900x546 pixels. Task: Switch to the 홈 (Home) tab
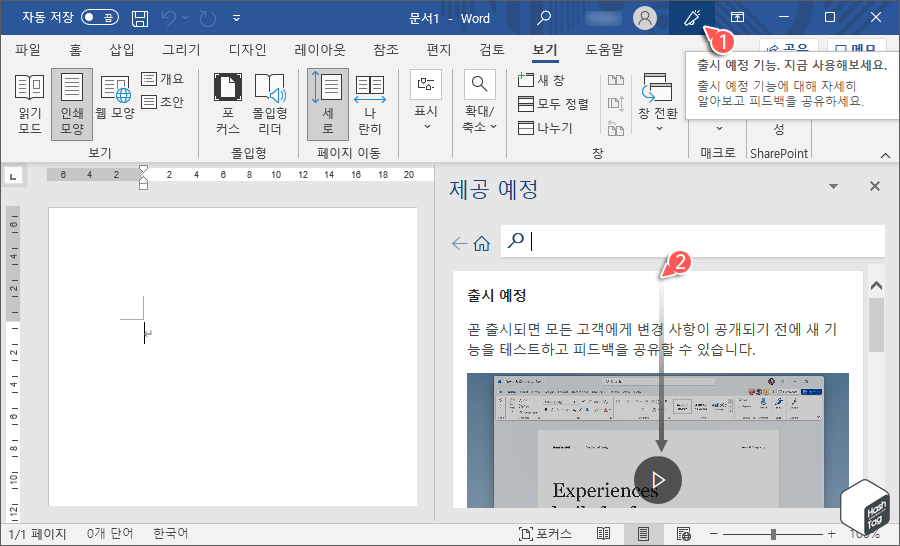click(75, 50)
